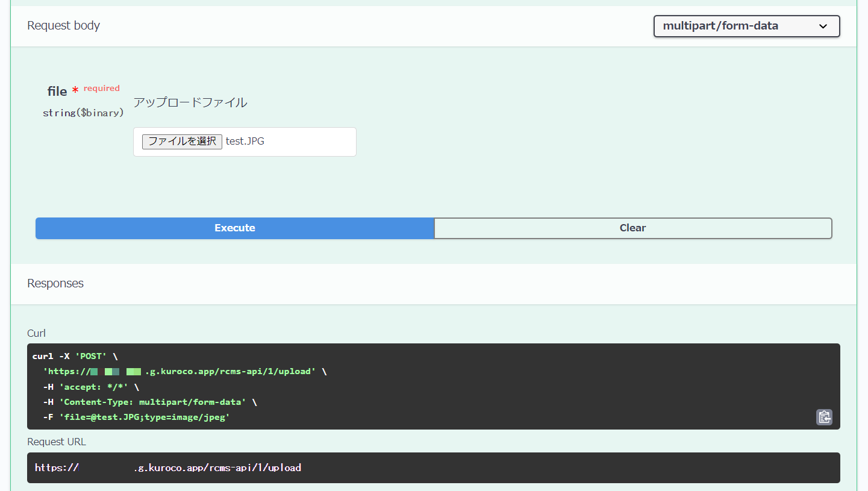Copy the curl command to clipboard
The width and height of the screenshot is (868, 491).
click(824, 417)
